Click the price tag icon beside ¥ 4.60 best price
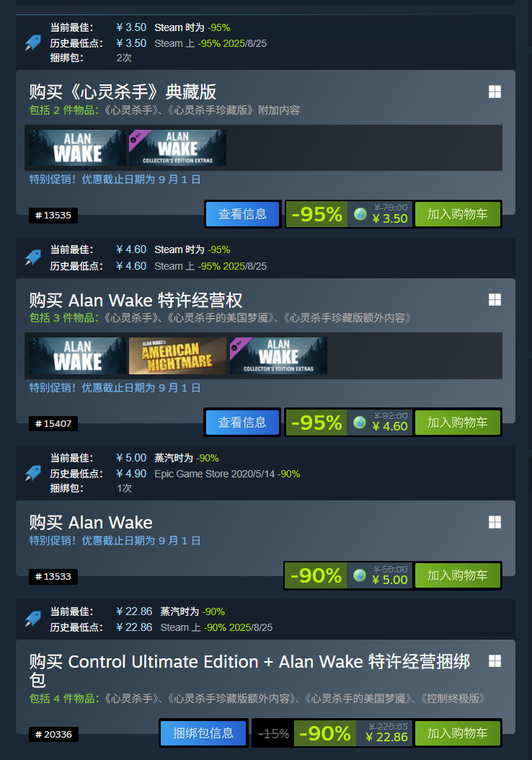532x760 pixels. pyautogui.click(x=33, y=257)
